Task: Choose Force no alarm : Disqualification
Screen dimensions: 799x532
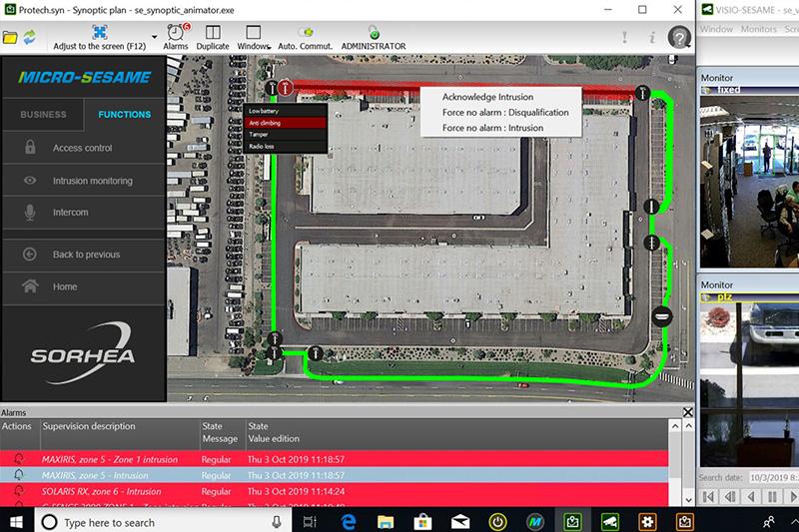Action: click(x=504, y=113)
